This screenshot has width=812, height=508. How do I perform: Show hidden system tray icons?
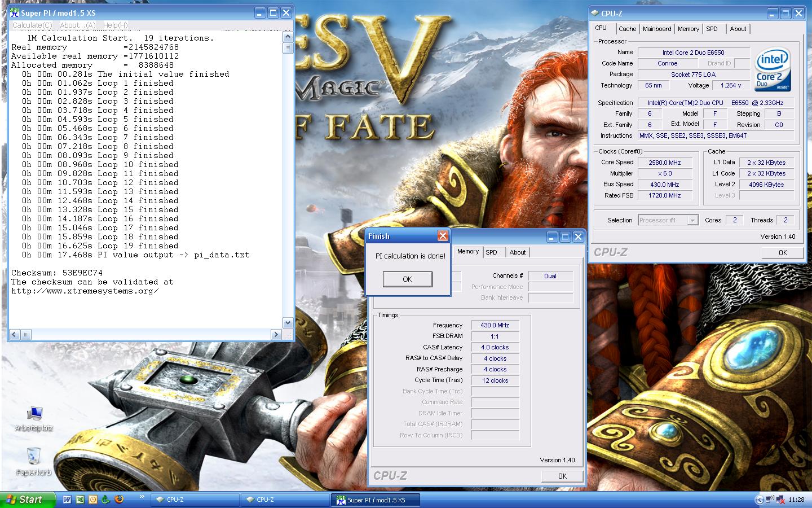click(x=760, y=500)
